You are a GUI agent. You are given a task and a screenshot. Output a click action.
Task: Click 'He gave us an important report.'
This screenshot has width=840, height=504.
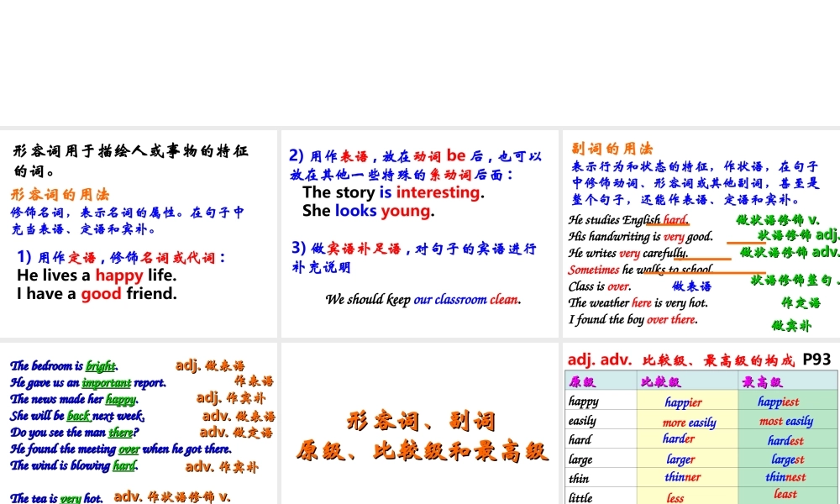point(88,382)
